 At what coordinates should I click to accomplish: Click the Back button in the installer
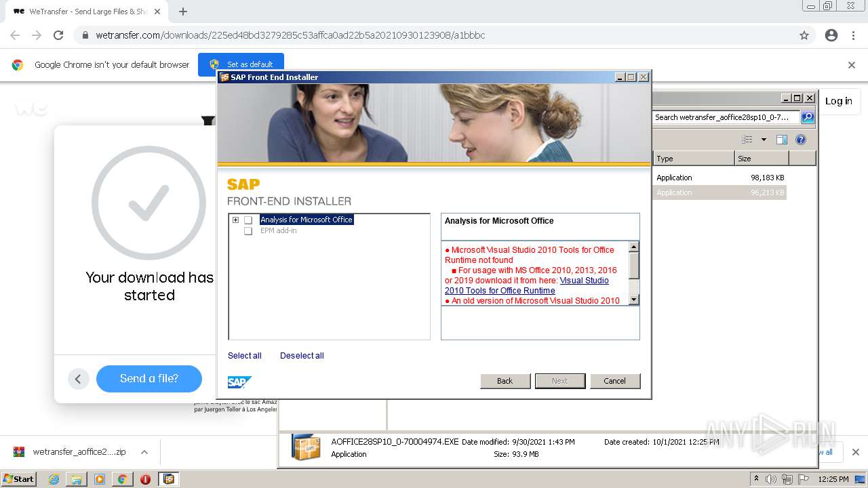pyautogui.click(x=505, y=381)
